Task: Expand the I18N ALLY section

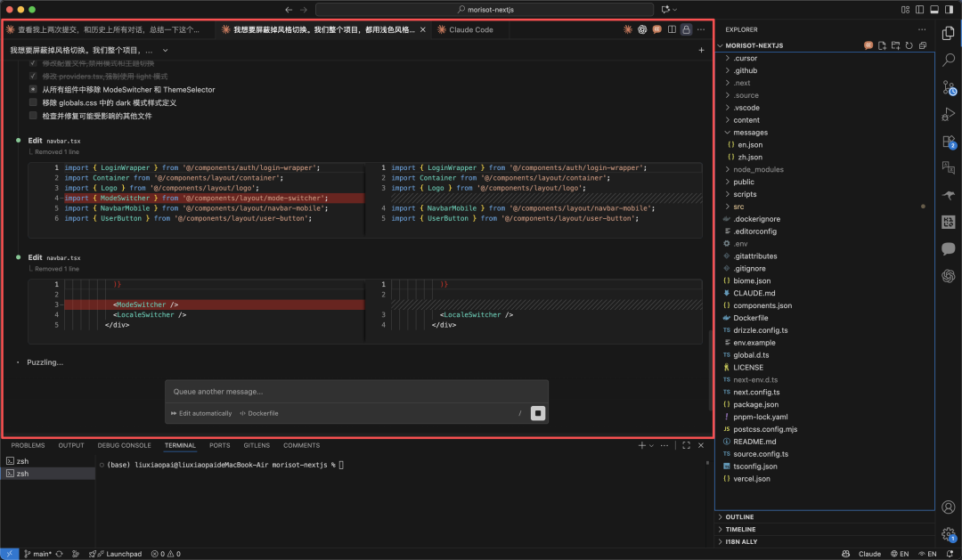Action: (x=740, y=541)
